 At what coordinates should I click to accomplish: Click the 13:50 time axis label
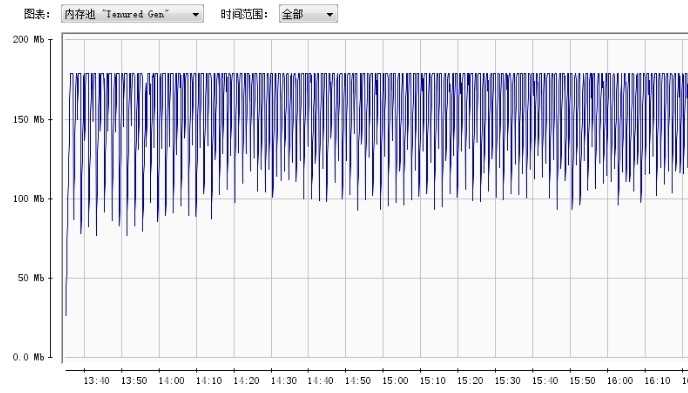134,381
